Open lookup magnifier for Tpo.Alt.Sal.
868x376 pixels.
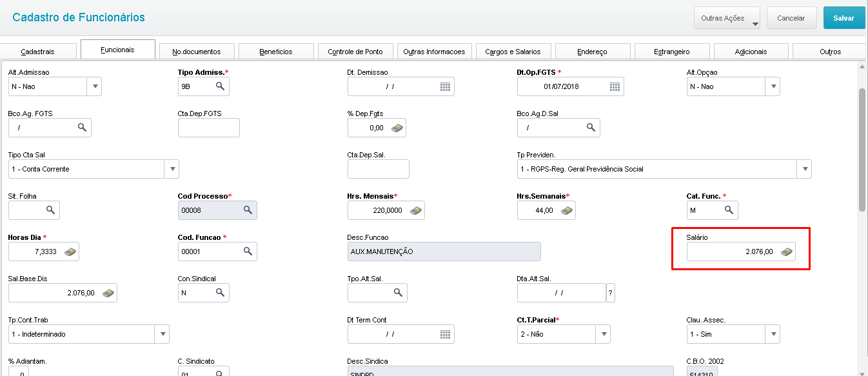398,292
